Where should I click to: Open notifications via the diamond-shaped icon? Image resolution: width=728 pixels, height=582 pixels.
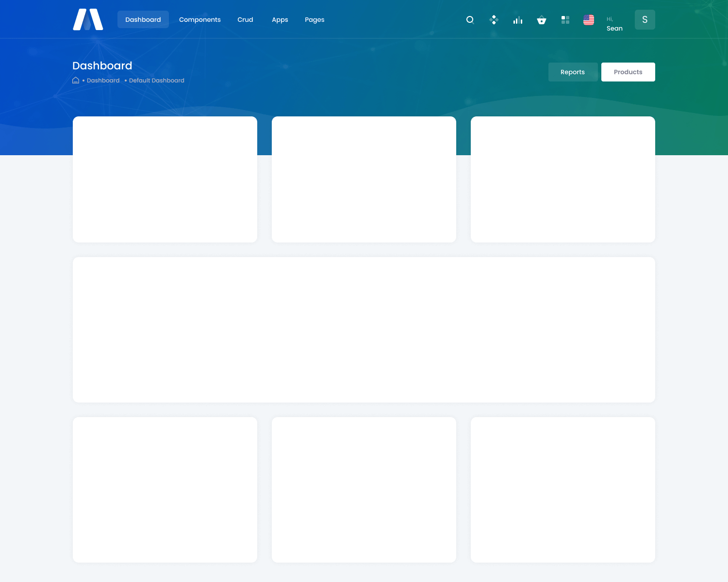[494, 20]
